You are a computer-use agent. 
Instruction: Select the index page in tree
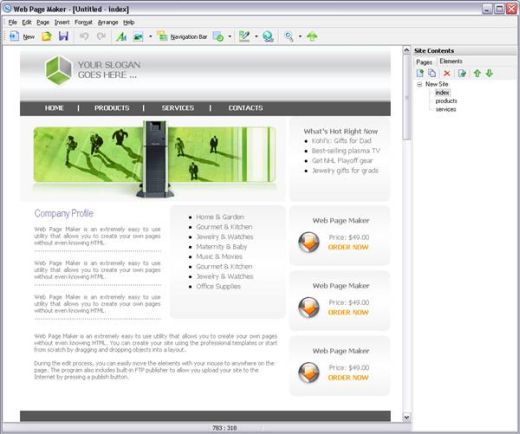(442, 92)
